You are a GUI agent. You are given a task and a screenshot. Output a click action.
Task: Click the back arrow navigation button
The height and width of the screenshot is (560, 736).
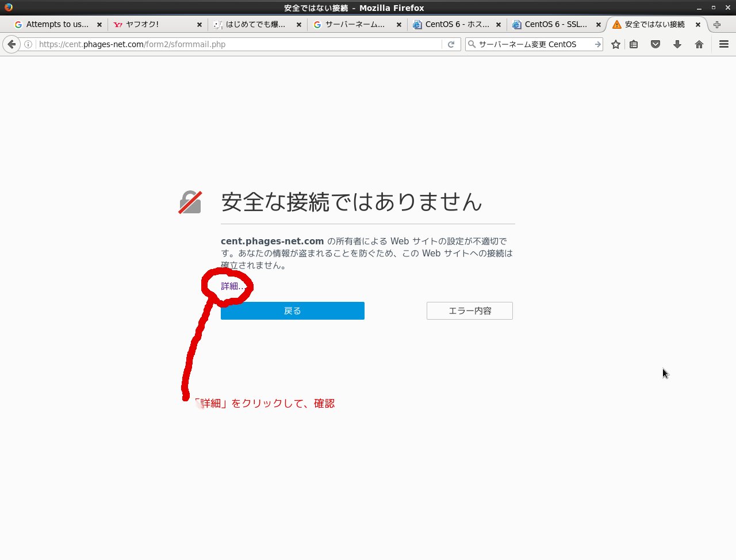(x=11, y=44)
